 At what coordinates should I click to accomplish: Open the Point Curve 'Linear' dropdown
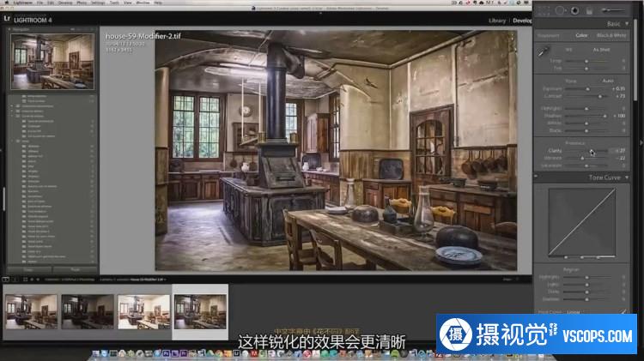[x=574, y=312]
